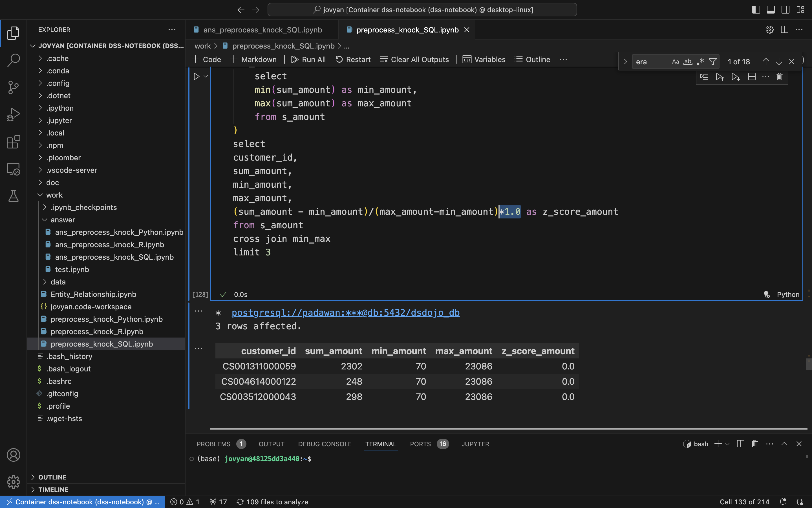Expand the TIMELINE section

click(x=106, y=490)
